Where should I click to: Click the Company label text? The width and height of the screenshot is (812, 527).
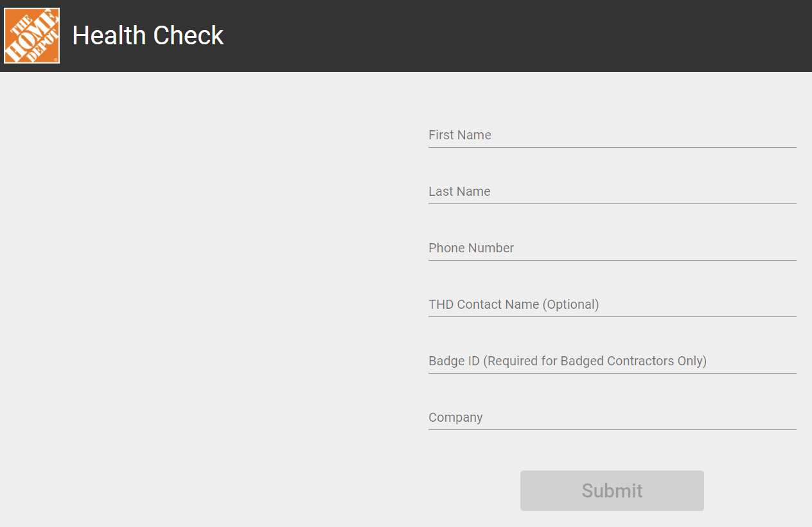455,417
